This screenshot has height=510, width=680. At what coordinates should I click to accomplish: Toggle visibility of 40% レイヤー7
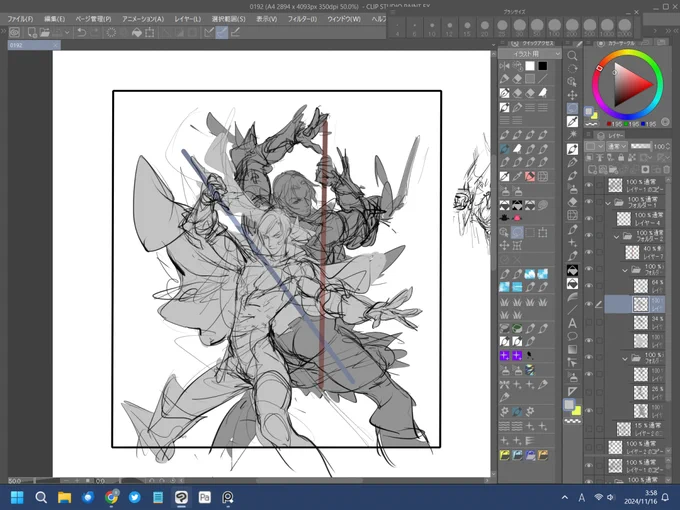click(x=588, y=252)
